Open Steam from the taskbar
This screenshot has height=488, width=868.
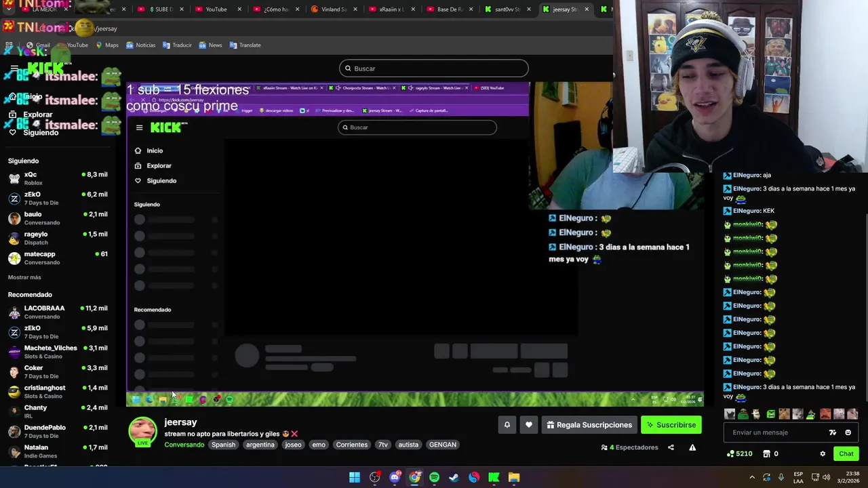pos(454,478)
